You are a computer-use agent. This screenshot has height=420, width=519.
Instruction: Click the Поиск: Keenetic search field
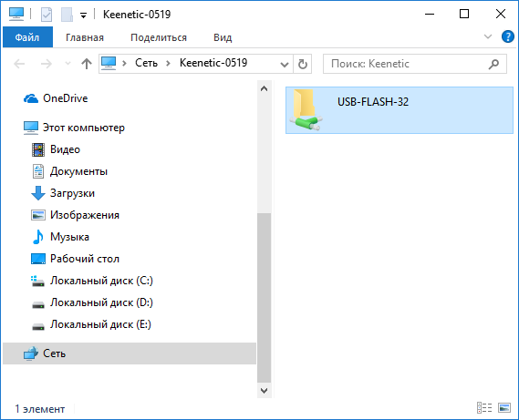(415, 64)
